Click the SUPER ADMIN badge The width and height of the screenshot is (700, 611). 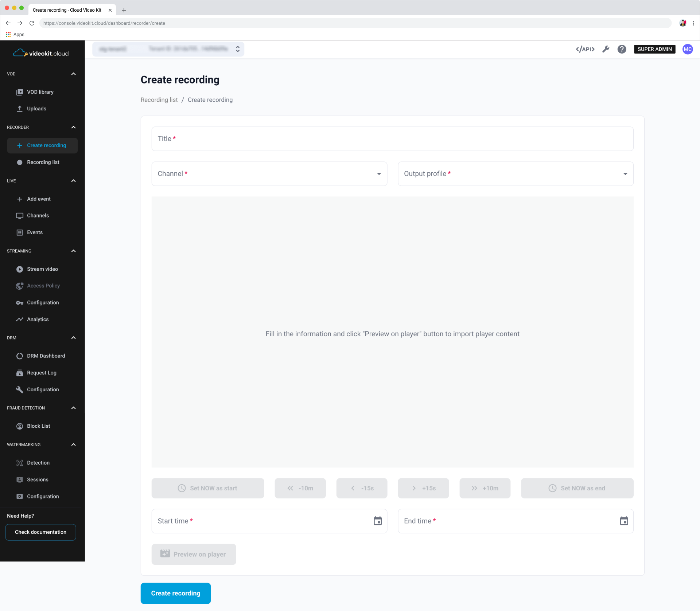click(654, 49)
